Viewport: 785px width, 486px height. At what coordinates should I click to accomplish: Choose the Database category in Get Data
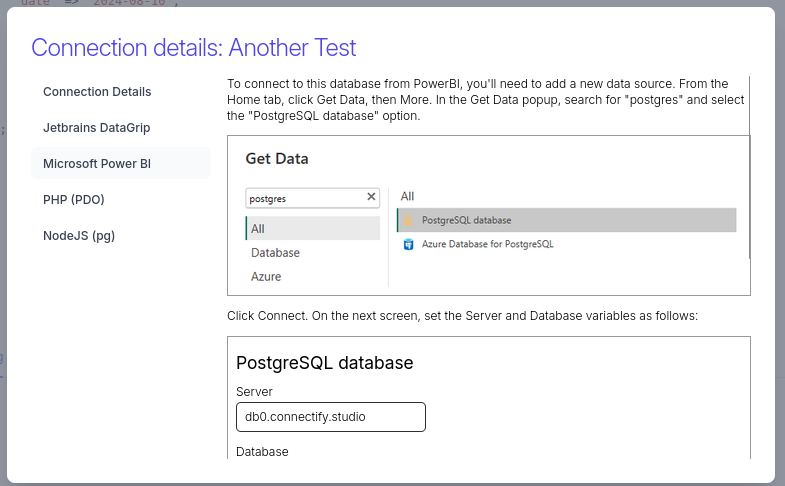(276, 253)
